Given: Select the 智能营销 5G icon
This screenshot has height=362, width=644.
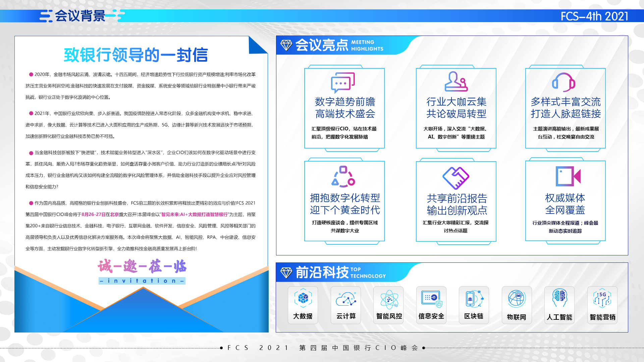Looking at the screenshot, I should pos(602,298).
